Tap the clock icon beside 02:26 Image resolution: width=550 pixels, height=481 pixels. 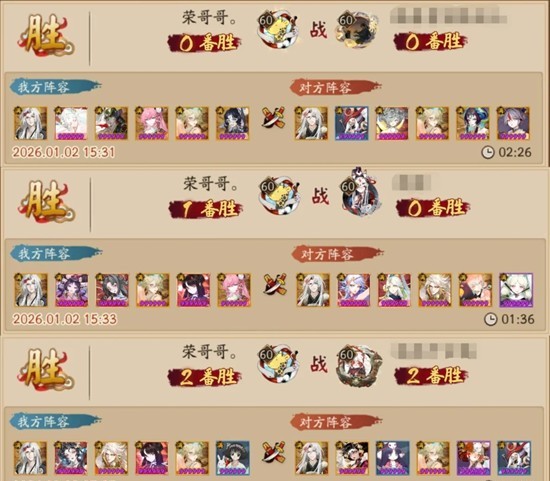(488, 152)
